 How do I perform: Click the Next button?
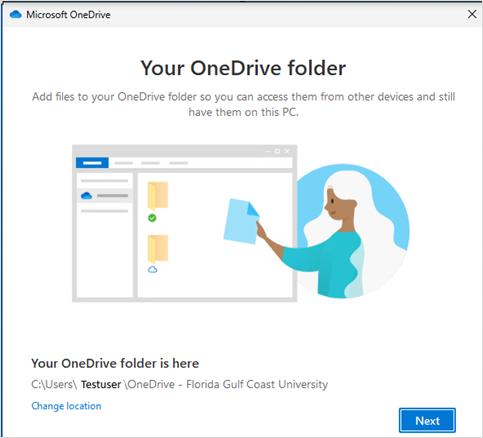427,420
